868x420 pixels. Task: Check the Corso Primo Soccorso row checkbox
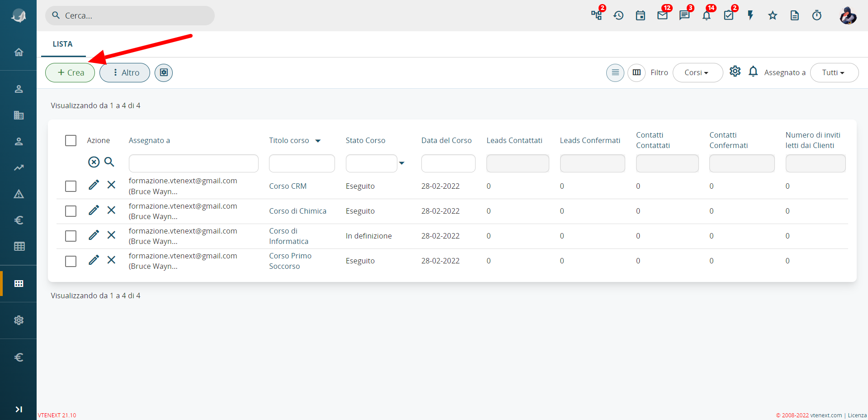pos(71,261)
